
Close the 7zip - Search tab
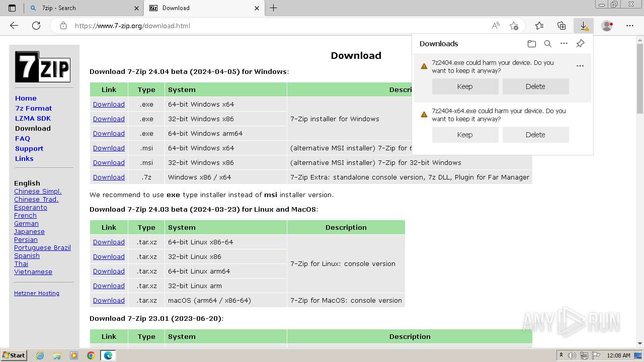point(136,8)
